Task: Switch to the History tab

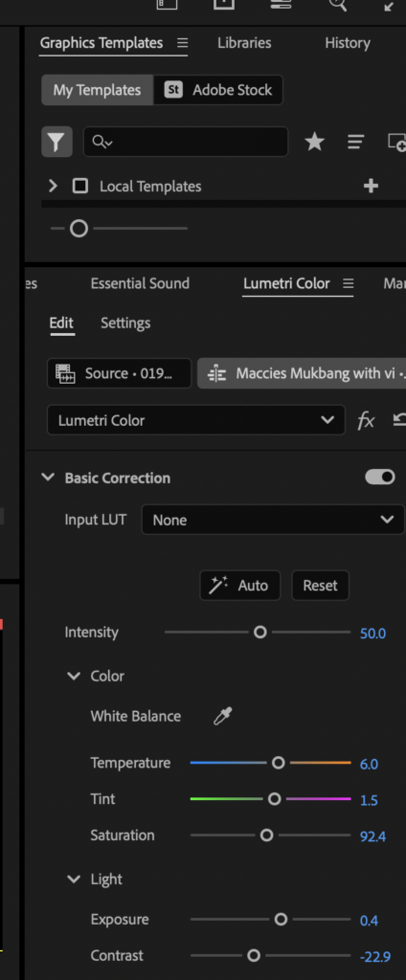Action: (x=348, y=43)
